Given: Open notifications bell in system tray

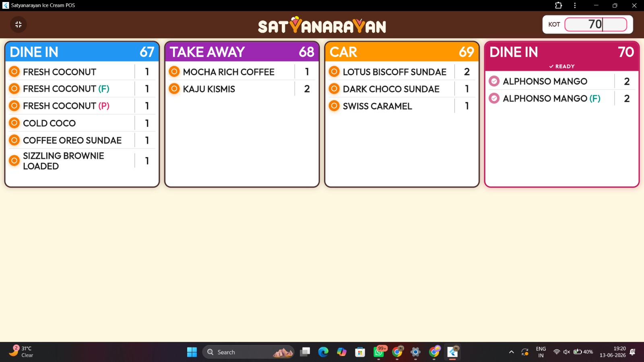Looking at the screenshot, I should 633,352.
